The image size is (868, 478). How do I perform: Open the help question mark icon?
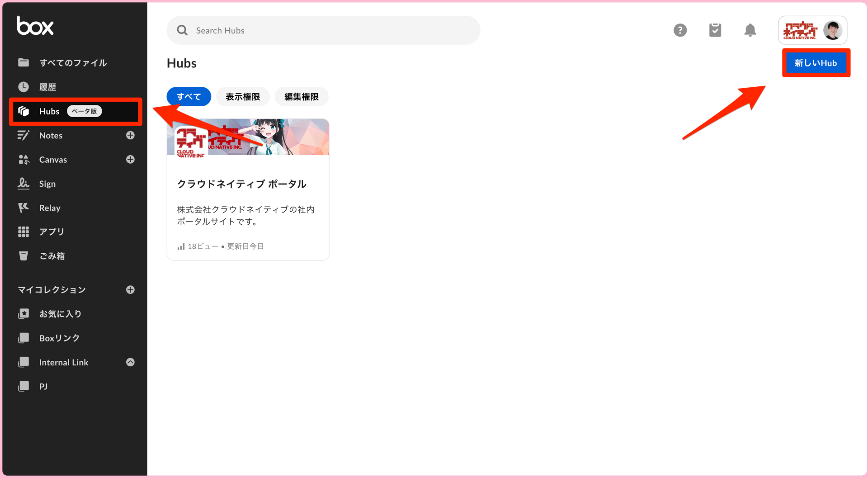click(x=680, y=30)
